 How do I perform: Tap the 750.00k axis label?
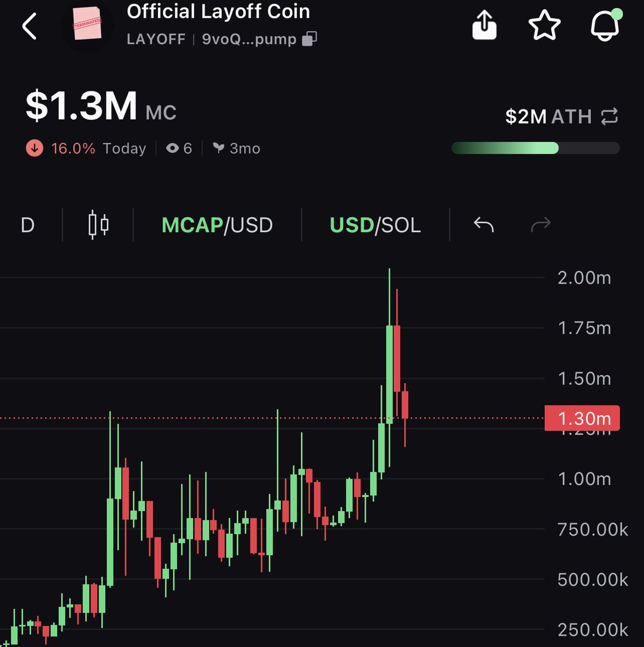(593, 529)
